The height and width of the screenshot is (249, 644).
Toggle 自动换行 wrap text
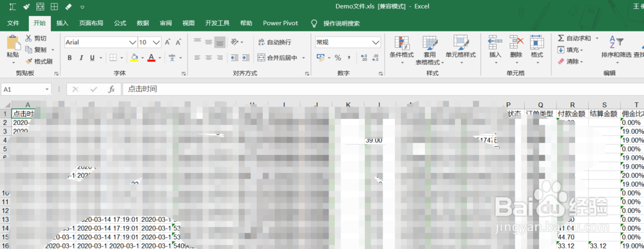(274, 42)
